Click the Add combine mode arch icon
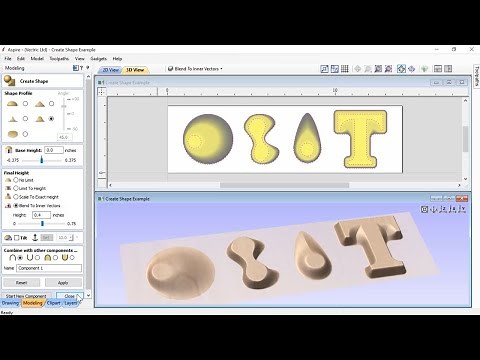The height and width of the screenshot is (360, 480). coord(12,258)
